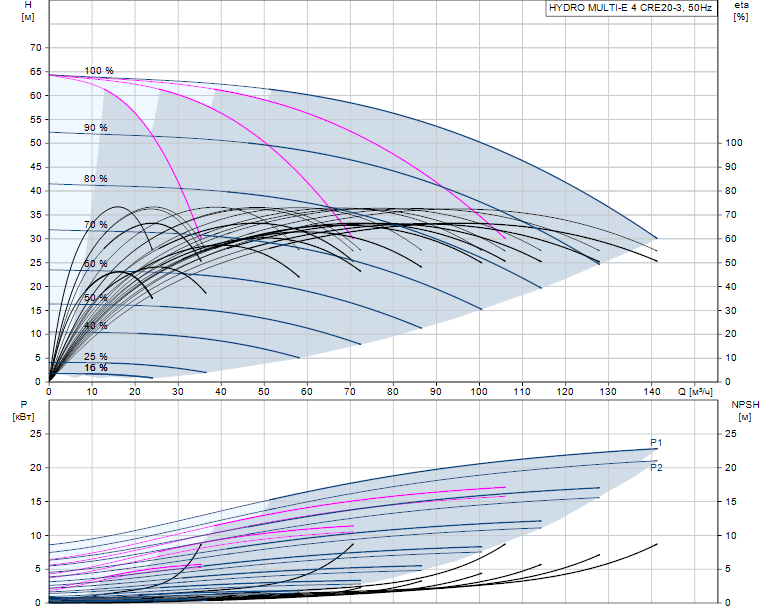Click the 'P [кВт]' power axis title

click(23, 411)
